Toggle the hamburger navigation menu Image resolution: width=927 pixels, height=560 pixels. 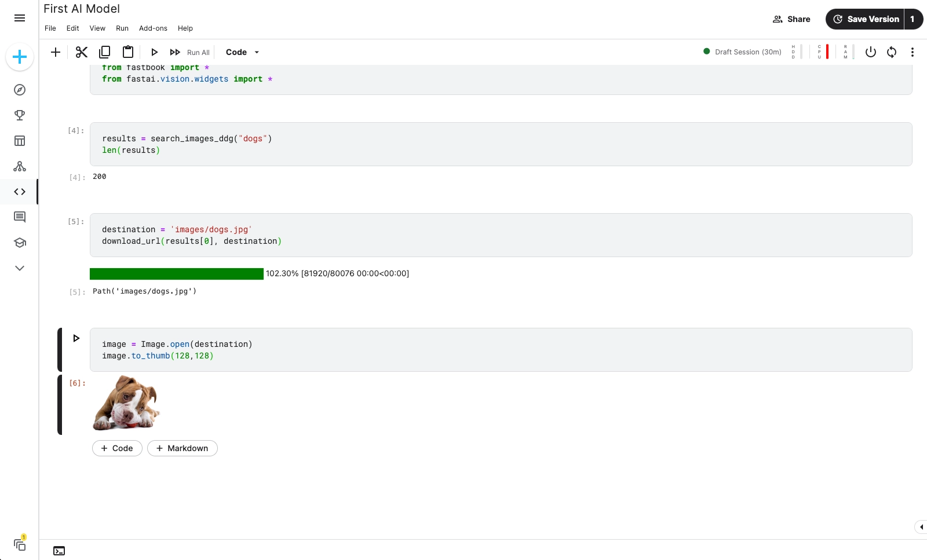click(20, 18)
